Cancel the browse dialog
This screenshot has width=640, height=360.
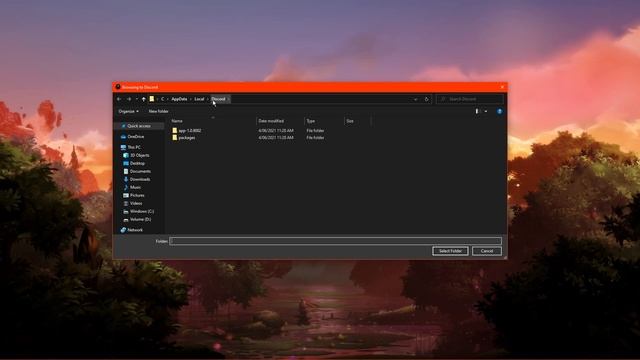click(487, 251)
